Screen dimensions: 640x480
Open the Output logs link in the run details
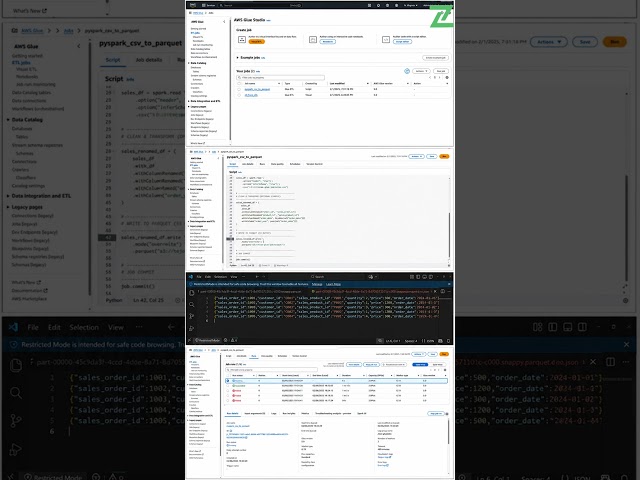[x=384, y=457]
